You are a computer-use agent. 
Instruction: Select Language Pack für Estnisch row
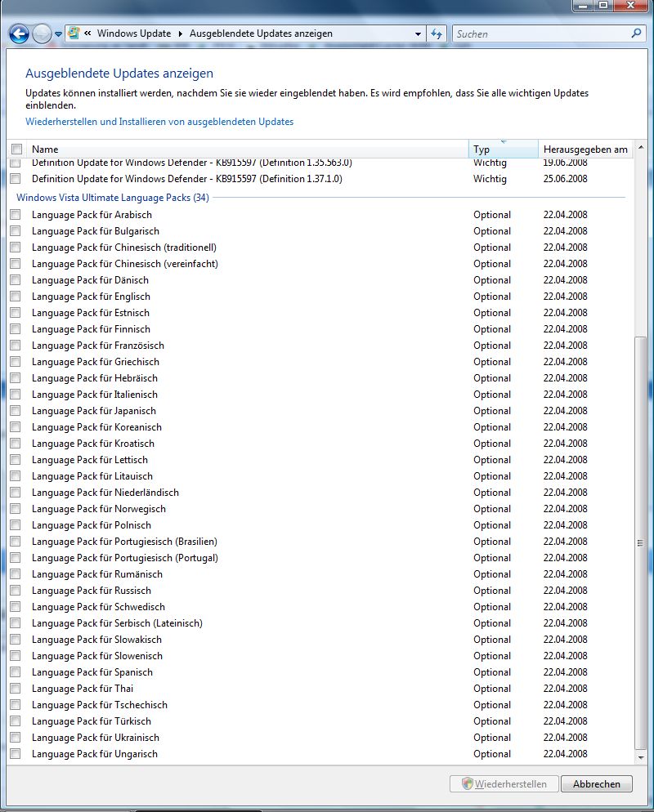(x=320, y=313)
